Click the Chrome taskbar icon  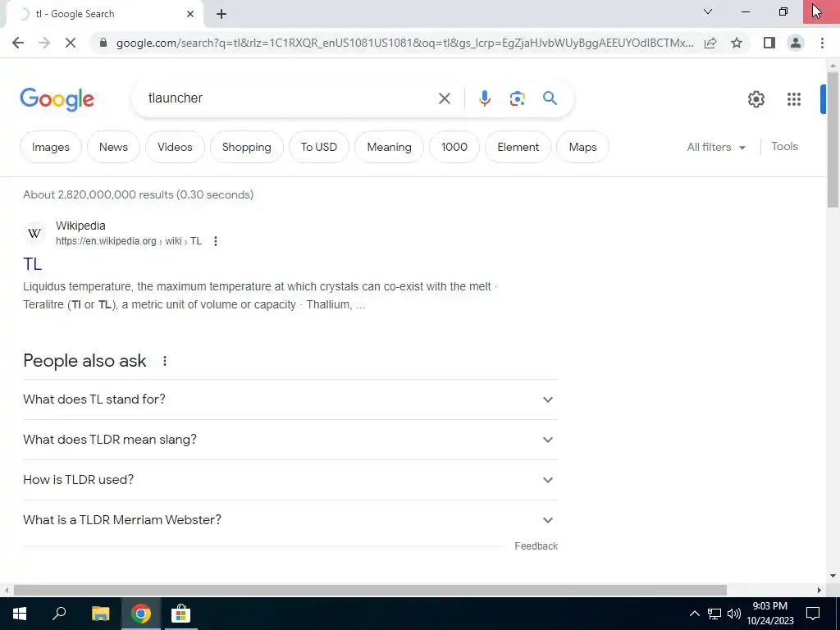point(140,614)
